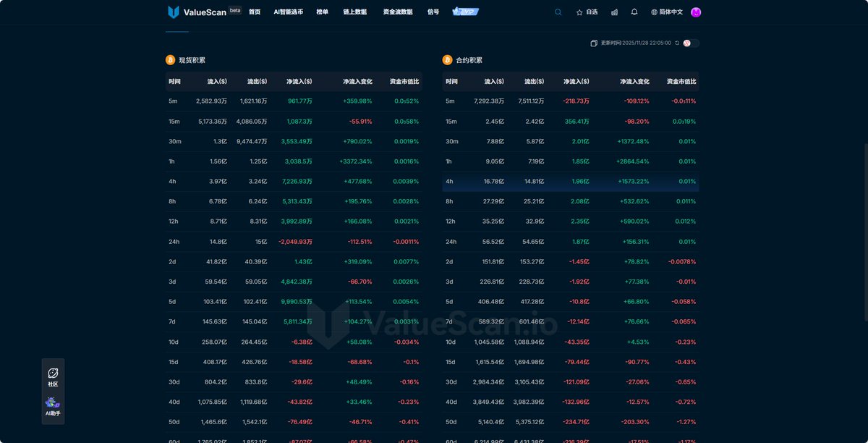Image resolution: width=868 pixels, height=443 pixels.
Task: Open the search icon in the top bar
Action: [558, 12]
